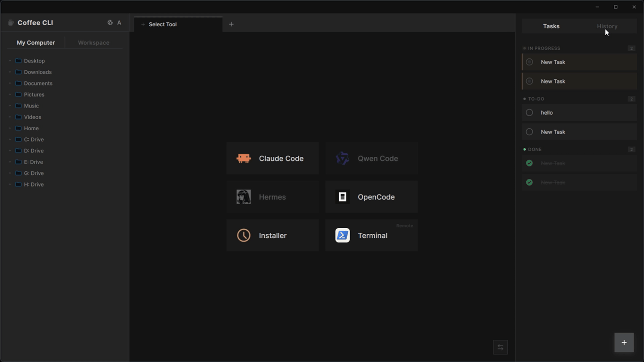The width and height of the screenshot is (644, 362).
Task: Click the G: Drive folder icon
Action: (x=19, y=173)
